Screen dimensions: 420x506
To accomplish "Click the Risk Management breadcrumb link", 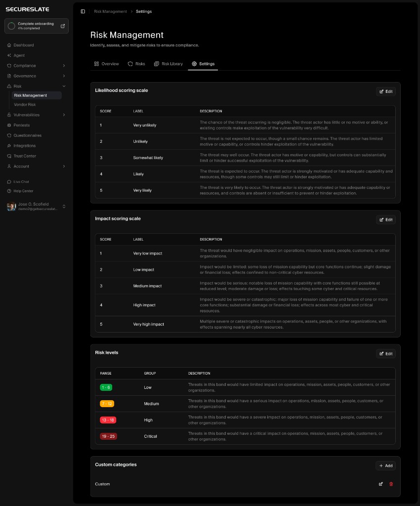I will point(110,11).
